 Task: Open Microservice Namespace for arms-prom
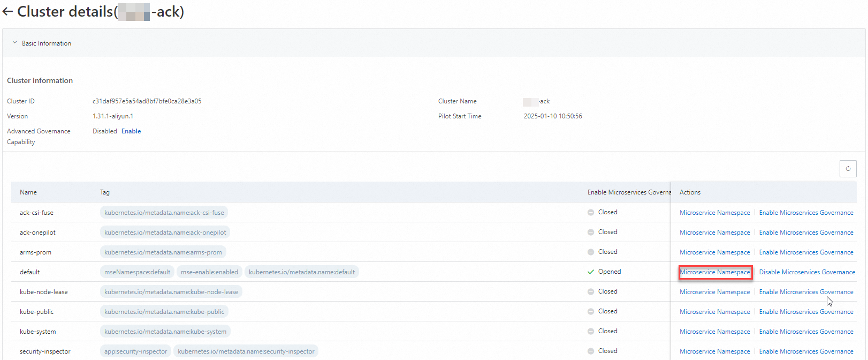click(715, 252)
